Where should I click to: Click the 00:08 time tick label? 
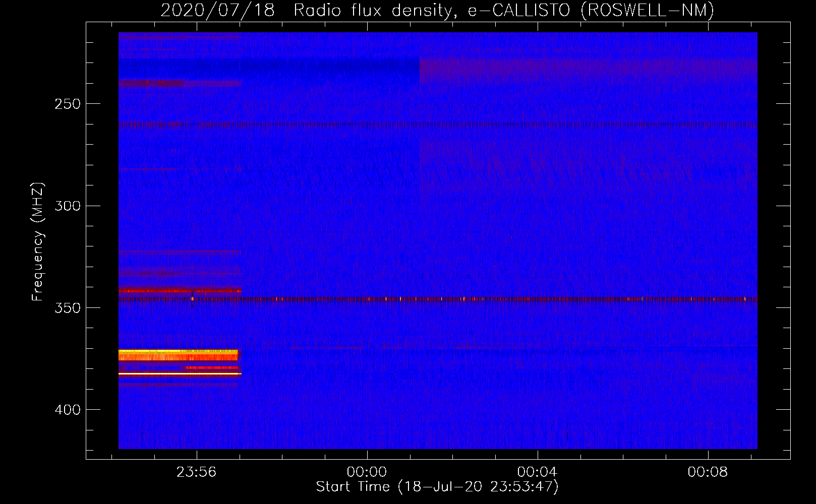tap(708, 472)
